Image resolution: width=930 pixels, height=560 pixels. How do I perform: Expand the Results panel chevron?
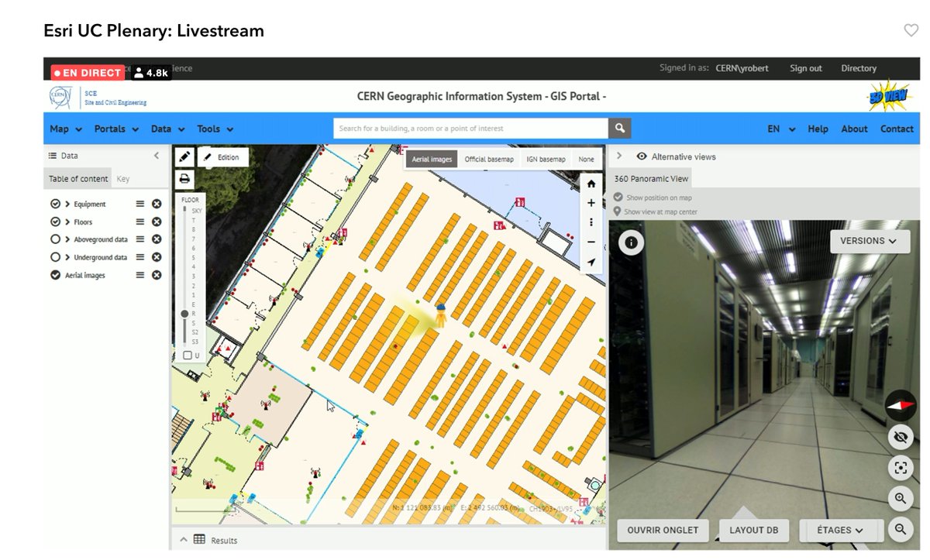184,540
